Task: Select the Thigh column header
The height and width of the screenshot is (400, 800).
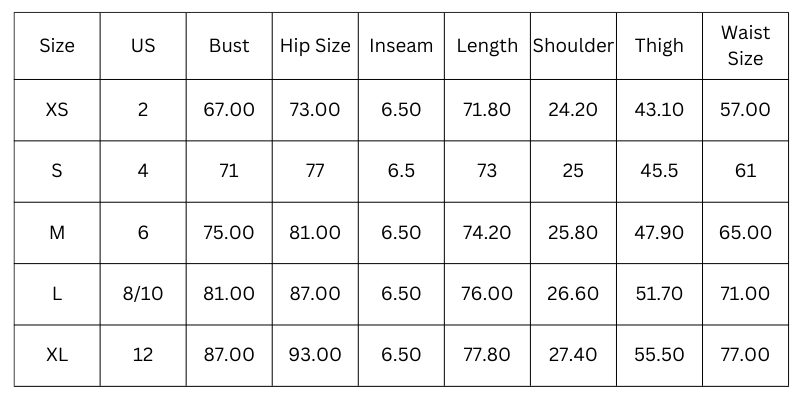Action: (x=659, y=46)
